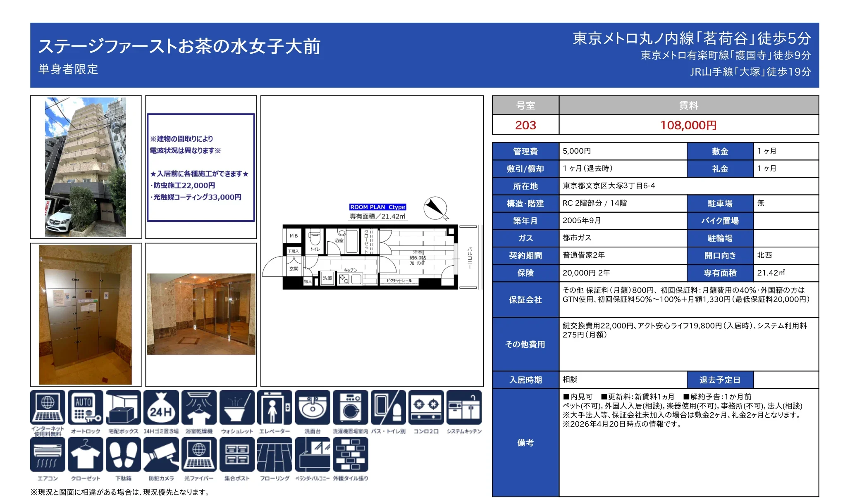Viewport: 850px width, 504px height.
Task: Click the rent 108,000円 cell
Action: [688, 125]
